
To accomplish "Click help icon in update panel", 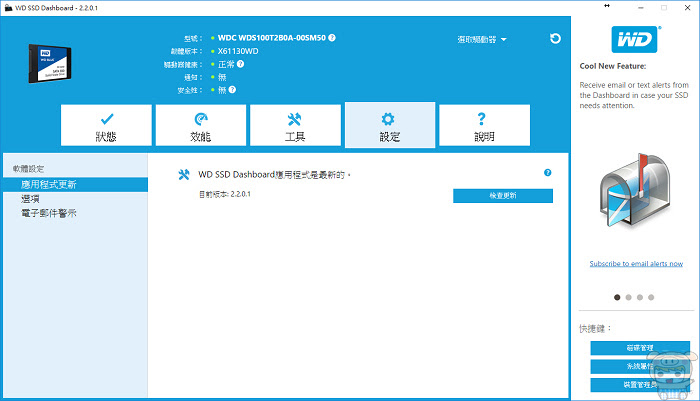I will click(x=547, y=172).
